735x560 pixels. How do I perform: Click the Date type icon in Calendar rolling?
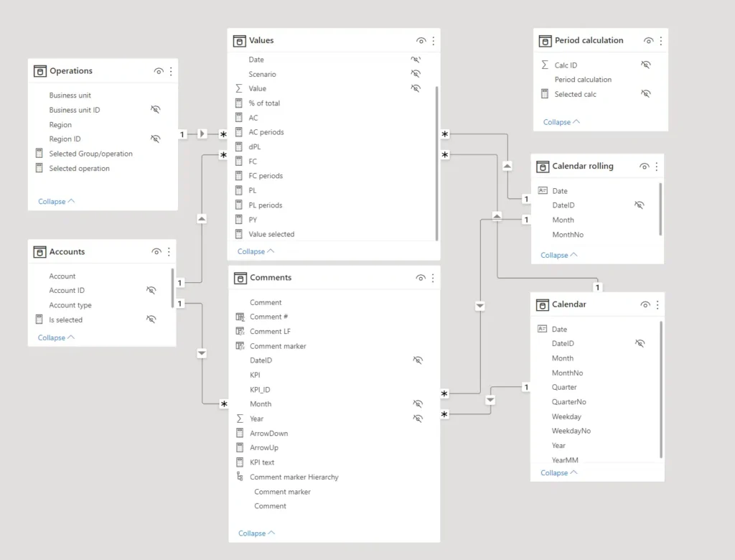[x=543, y=190]
